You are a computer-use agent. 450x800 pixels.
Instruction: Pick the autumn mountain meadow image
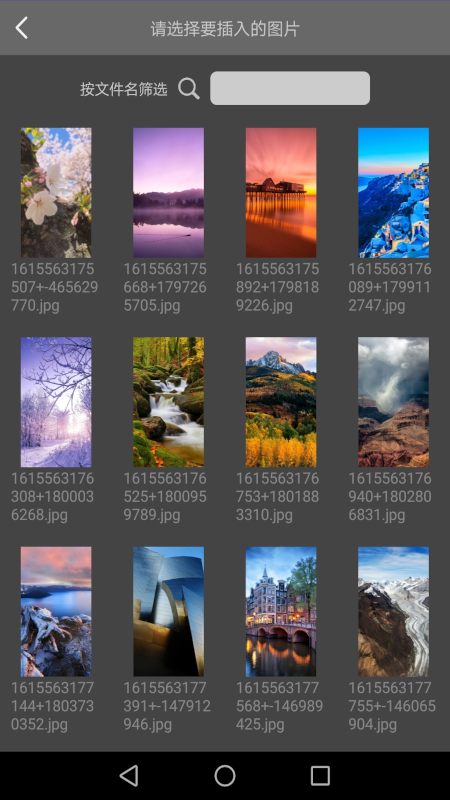[281, 402]
